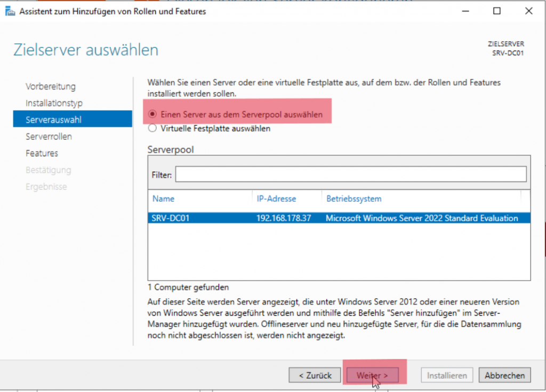The image size is (546, 392).
Task: Select 'Virtuelle Festplatte auswählen' option
Action: coord(152,129)
